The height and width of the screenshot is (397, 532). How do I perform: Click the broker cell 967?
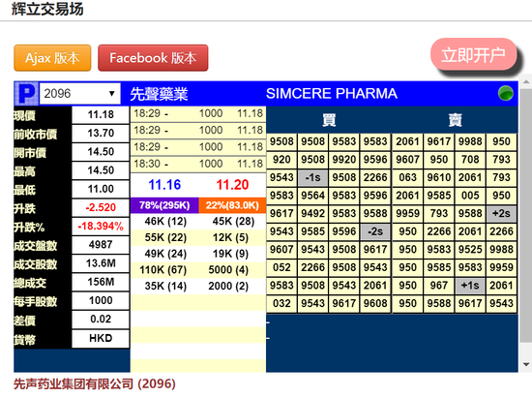coord(439,286)
